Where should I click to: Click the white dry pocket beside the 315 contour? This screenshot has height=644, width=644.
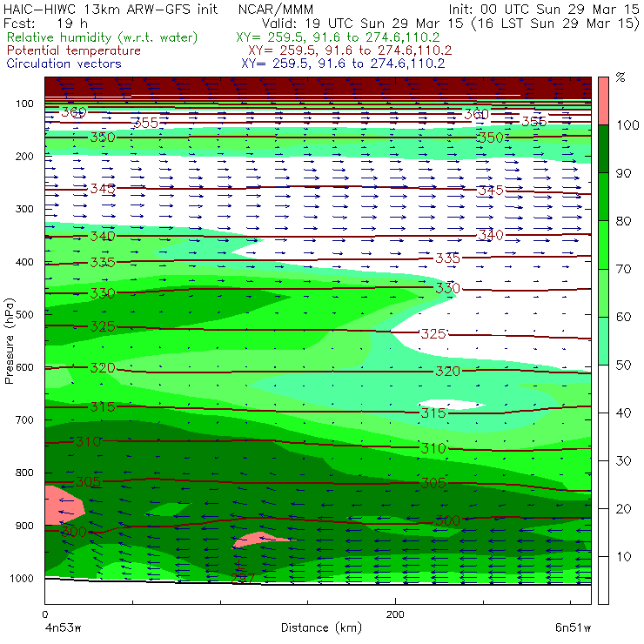tap(451, 405)
